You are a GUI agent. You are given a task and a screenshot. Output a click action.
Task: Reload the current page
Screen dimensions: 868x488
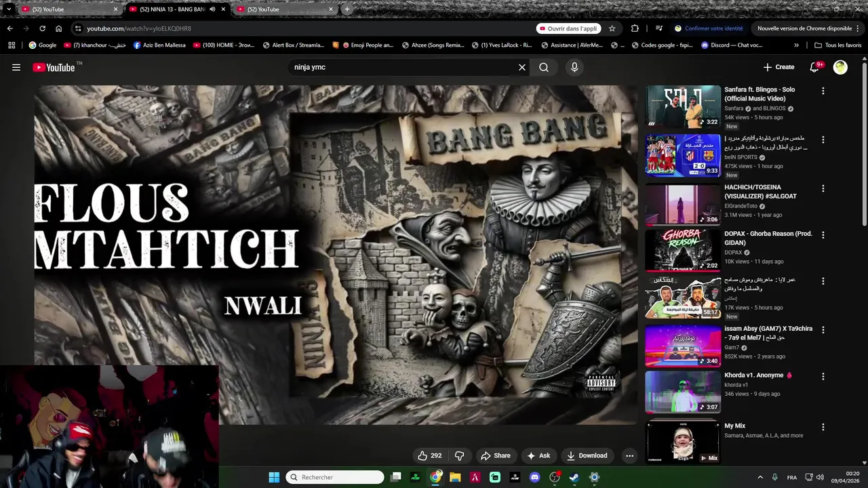click(42, 28)
